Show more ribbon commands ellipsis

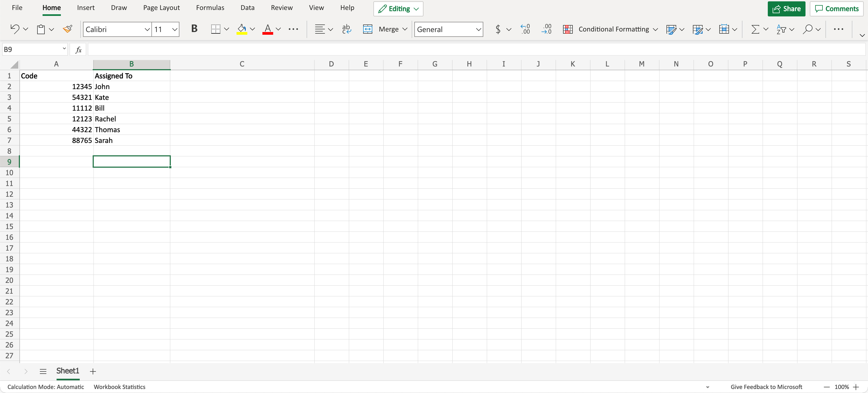(838, 29)
